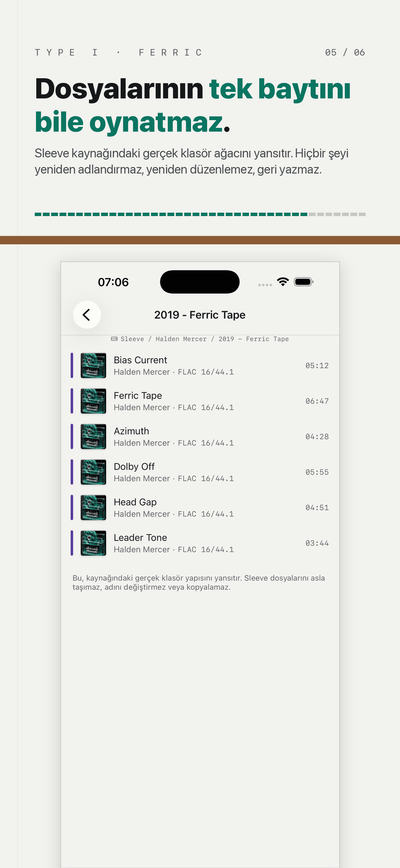Image resolution: width=400 pixels, height=868 pixels.
Task: Open Halden Mercer folder in breadcrumb
Action: click(181, 339)
